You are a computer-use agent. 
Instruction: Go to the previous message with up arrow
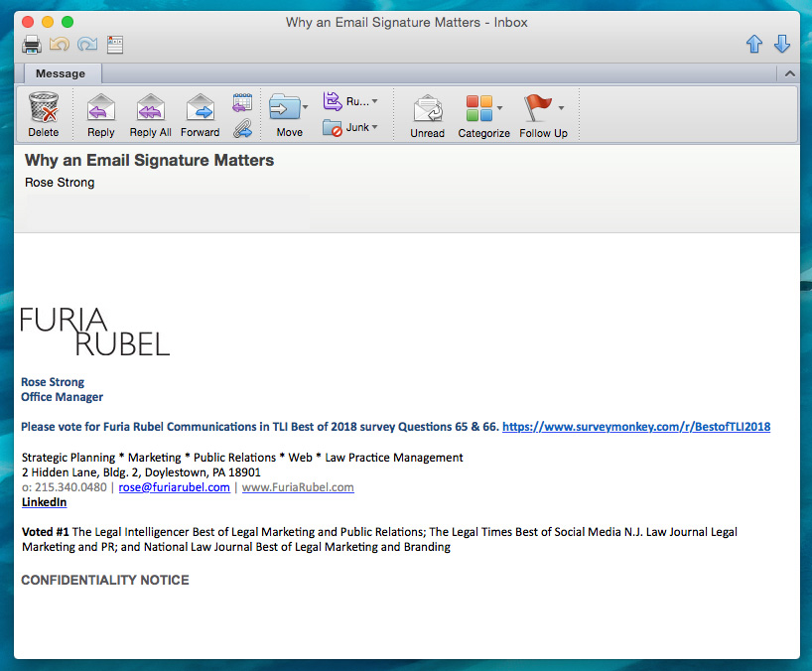(754, 44)
